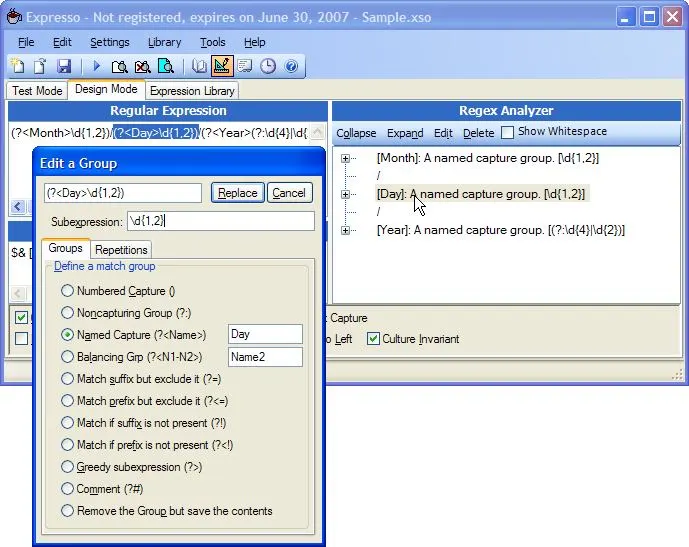Click the Replace button
The width and height of the screenshot is (689, 547).
237,193
